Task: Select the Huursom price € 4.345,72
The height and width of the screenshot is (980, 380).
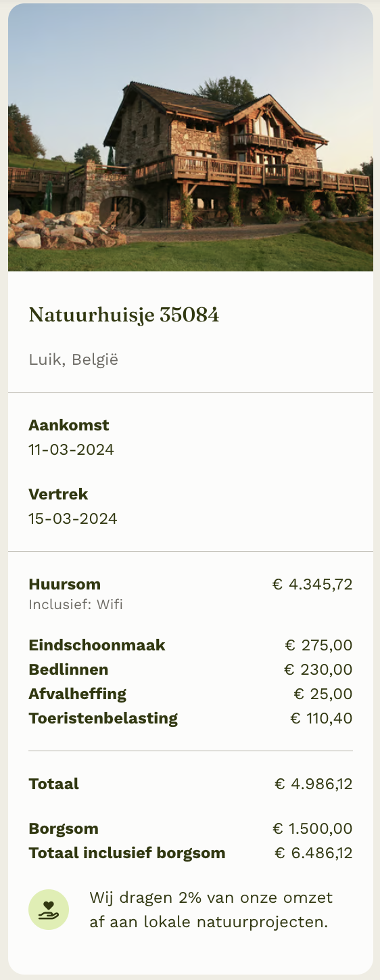Action: click(x=312, y=584)
